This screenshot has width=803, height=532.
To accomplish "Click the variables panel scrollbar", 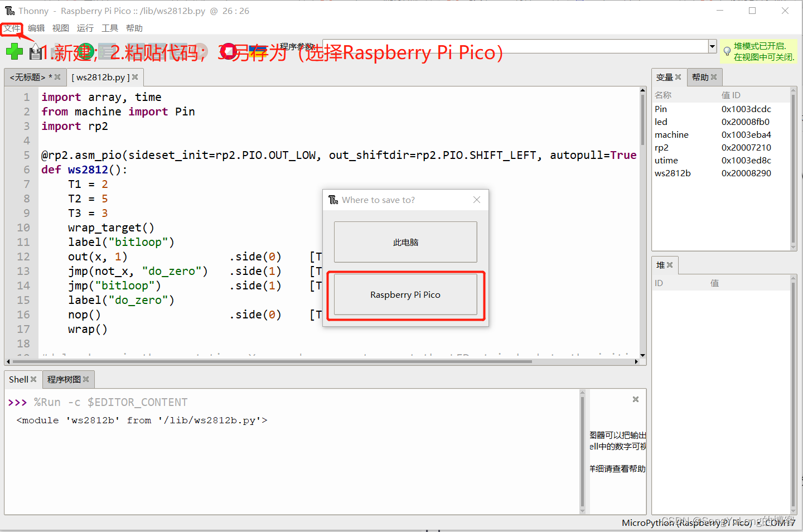I will [x=794, y=168].
